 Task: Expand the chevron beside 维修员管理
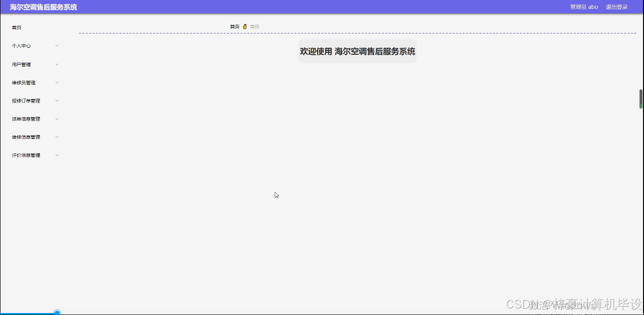(57, 82)
